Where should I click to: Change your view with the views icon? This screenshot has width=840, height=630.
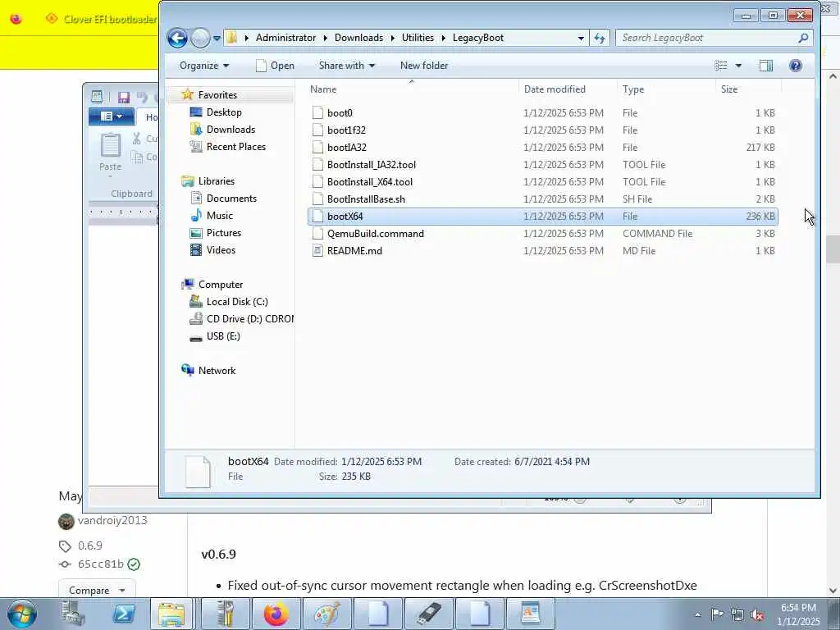[721, 66]
